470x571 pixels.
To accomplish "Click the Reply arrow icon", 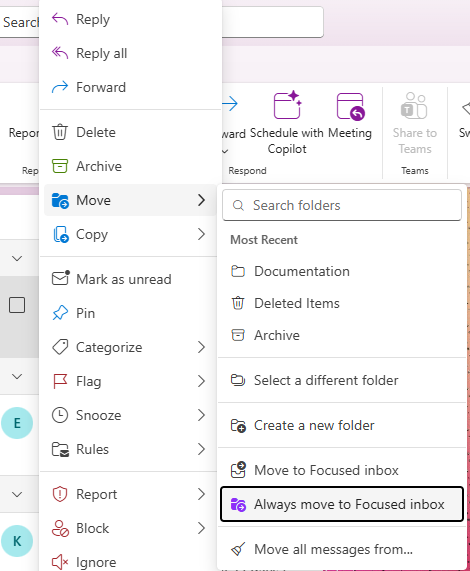I will [x=60, y=19].
